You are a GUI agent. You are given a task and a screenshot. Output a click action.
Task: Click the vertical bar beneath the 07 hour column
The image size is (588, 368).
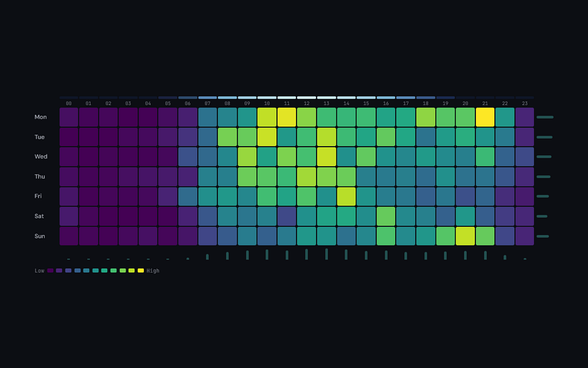click(x=208, y=257)
